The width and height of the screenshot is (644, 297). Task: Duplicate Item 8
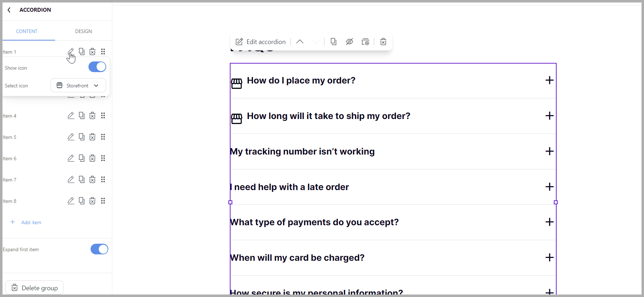pyautogui.click(x=82, y=201)
